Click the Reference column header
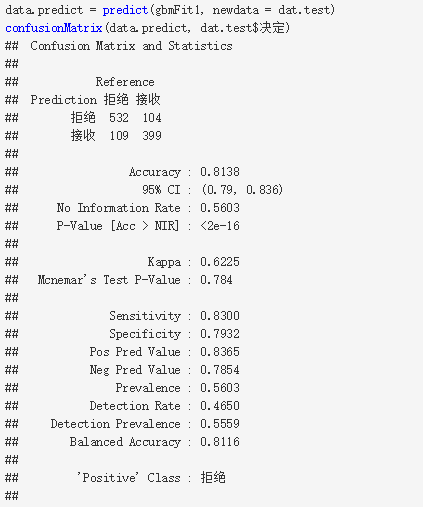This screenshot has height=507, width=423. (x=125, y=82)
